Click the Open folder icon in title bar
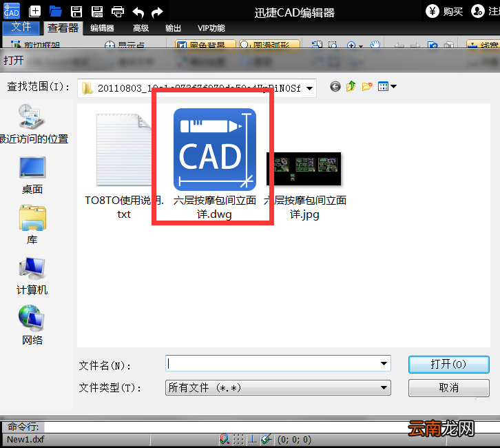Image resolution: width=500 pixels, height=448 pixels. (56, 12)
